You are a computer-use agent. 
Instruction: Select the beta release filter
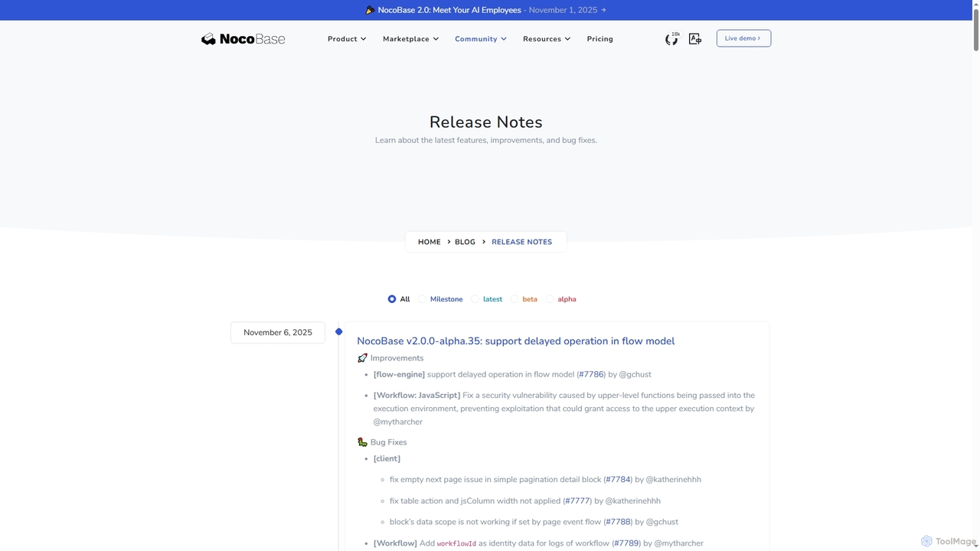point(524,299)
